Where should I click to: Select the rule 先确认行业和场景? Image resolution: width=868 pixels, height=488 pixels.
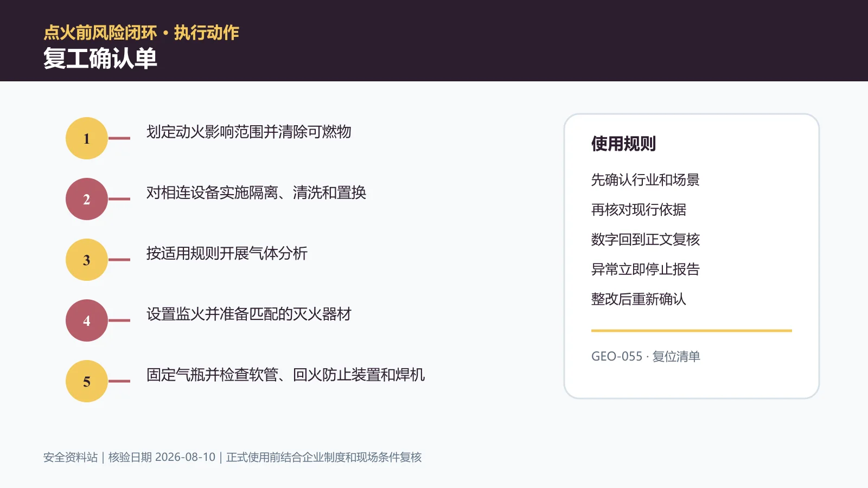click(646, 179)
